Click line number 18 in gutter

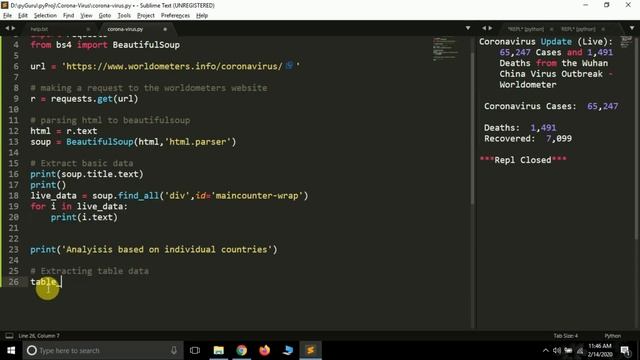tap(13, 196)
